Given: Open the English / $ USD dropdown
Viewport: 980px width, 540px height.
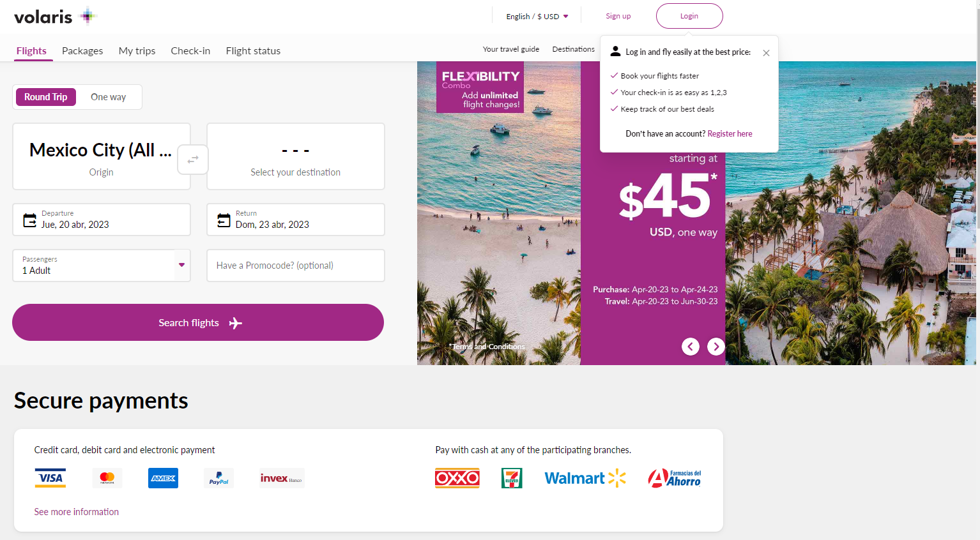Looking at the screenshot, I should coord(537,17).
